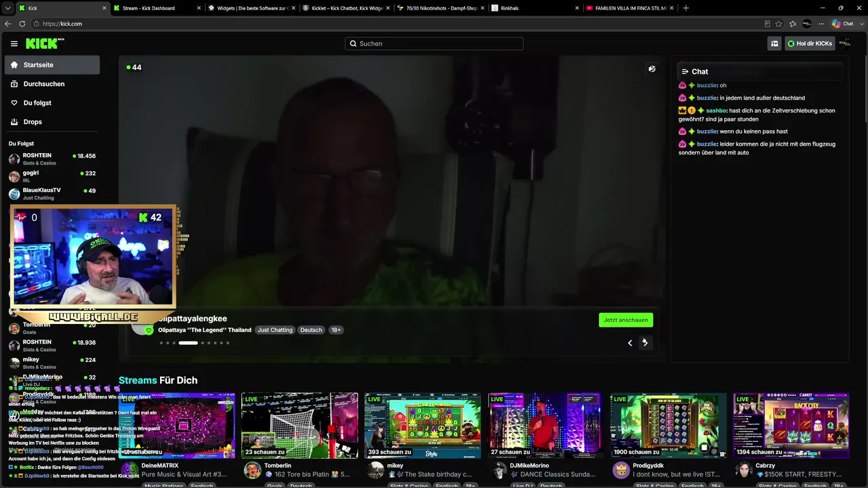Open DJMikeMorino stream thumbnail
868x488 pixels.
click(545, 425)
